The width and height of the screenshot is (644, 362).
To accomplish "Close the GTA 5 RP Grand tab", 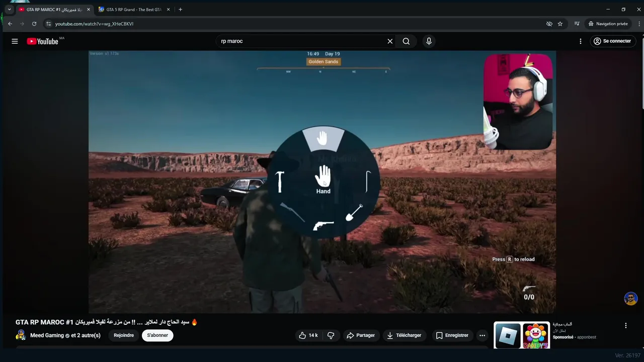I will (168, 10).
